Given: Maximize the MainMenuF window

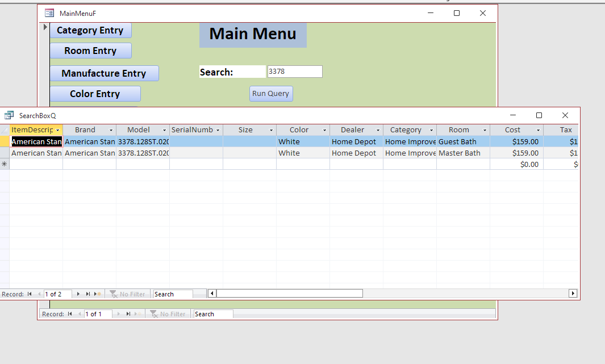Looking at the screenshot, I should point(457,13).
